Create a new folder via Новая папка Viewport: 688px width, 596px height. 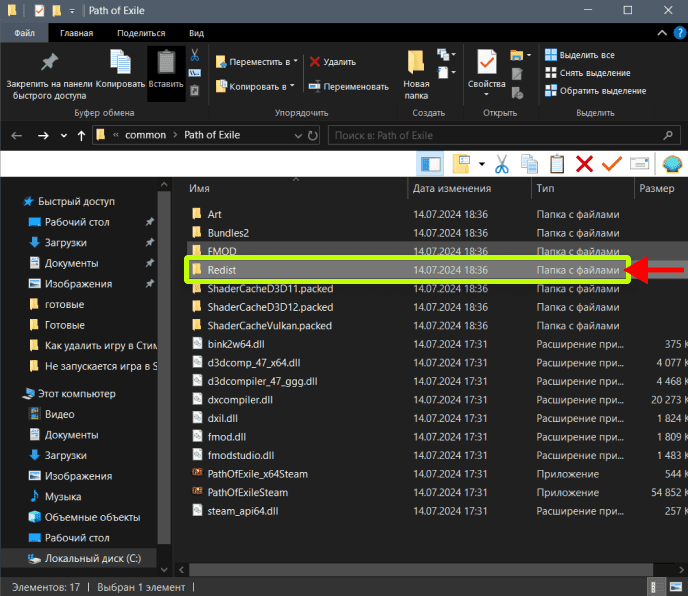(x=416, y=75)
